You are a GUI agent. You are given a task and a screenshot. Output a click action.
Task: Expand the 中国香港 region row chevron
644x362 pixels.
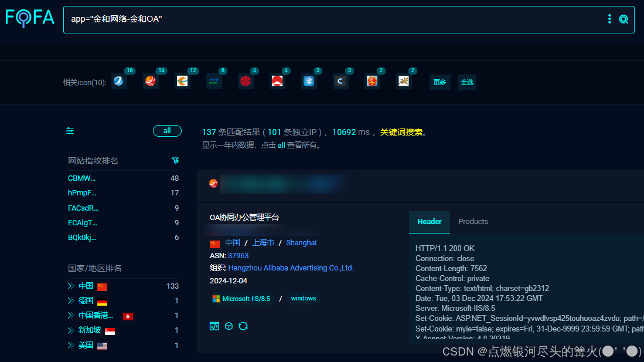71,316
